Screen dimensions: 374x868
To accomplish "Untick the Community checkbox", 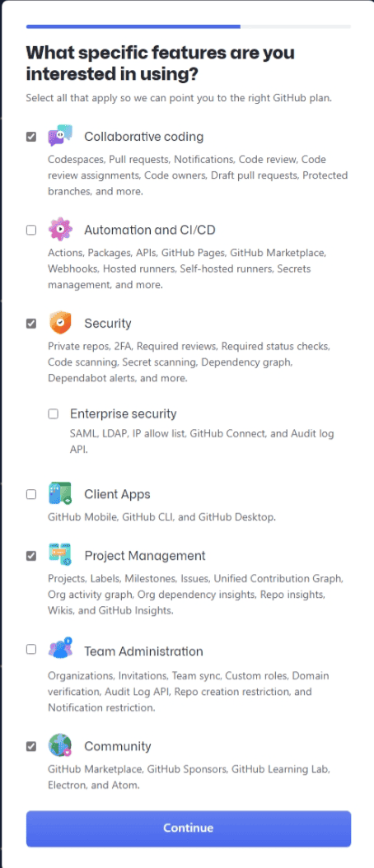I will point(31,746).
